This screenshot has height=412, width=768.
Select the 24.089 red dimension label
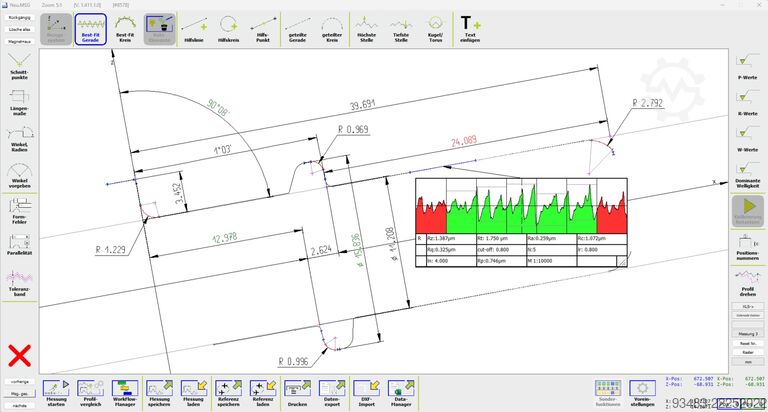[464, 142]
